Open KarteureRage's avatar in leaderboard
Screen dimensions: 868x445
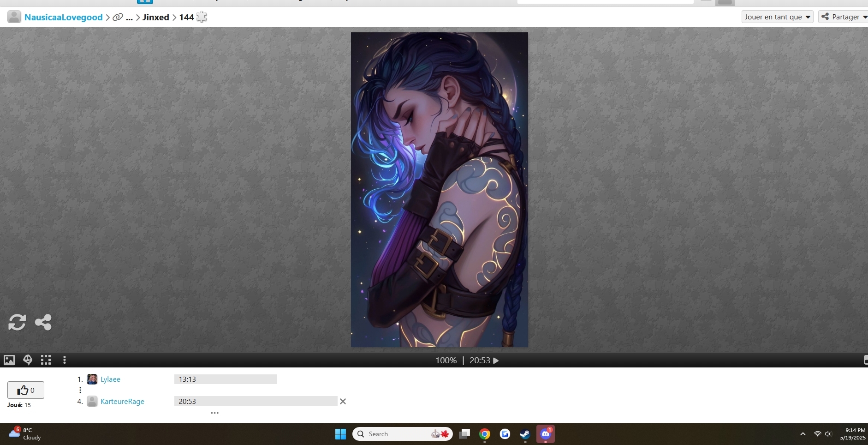click(x=92, y=402)
